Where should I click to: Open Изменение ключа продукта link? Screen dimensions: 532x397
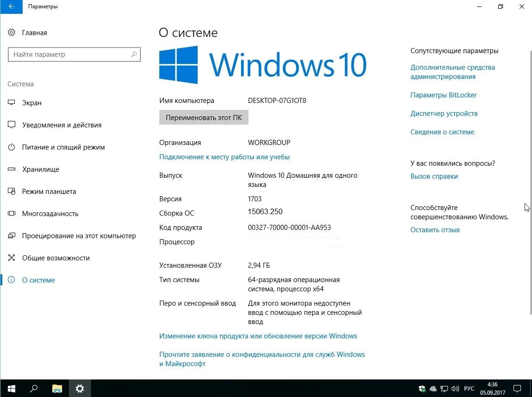click(258, 336)
